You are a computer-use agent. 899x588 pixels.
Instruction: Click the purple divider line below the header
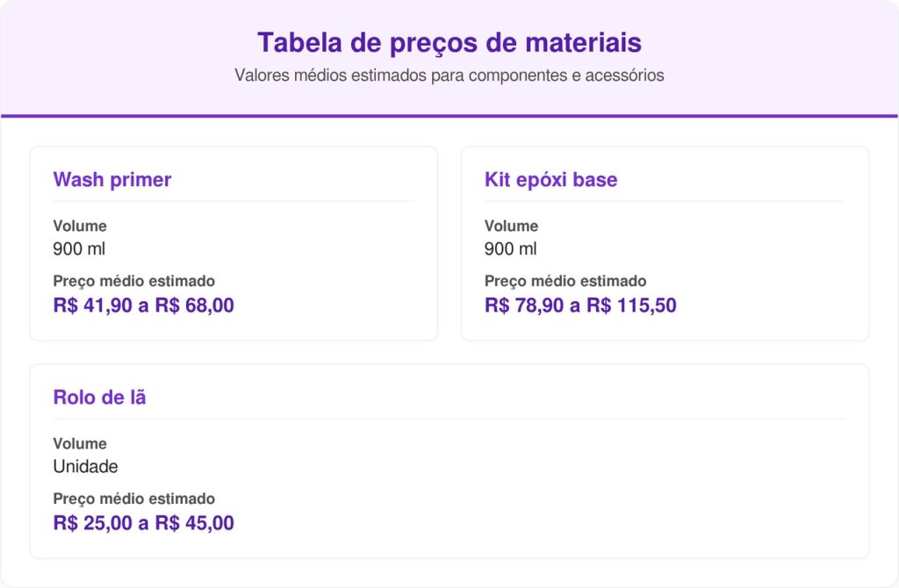(449, 116)
